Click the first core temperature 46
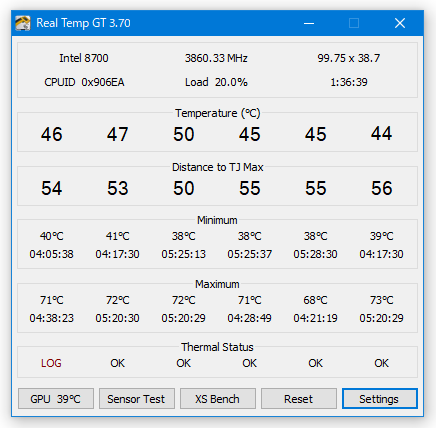 pyautogui.click(x=52, y=134)
